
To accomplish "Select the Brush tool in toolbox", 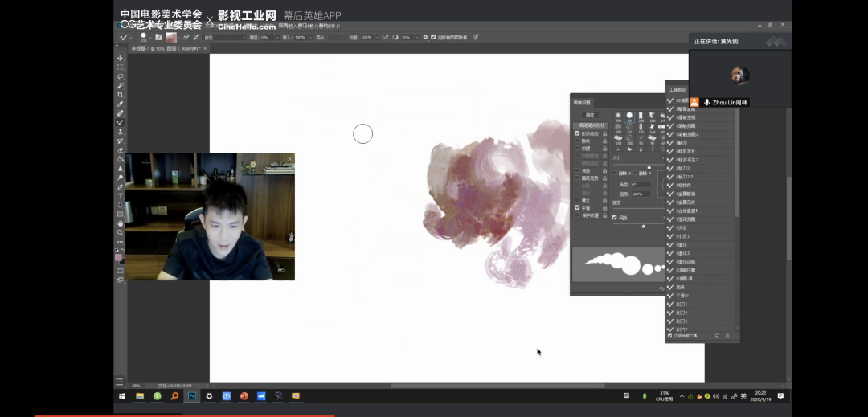I will tap(121, 122).
